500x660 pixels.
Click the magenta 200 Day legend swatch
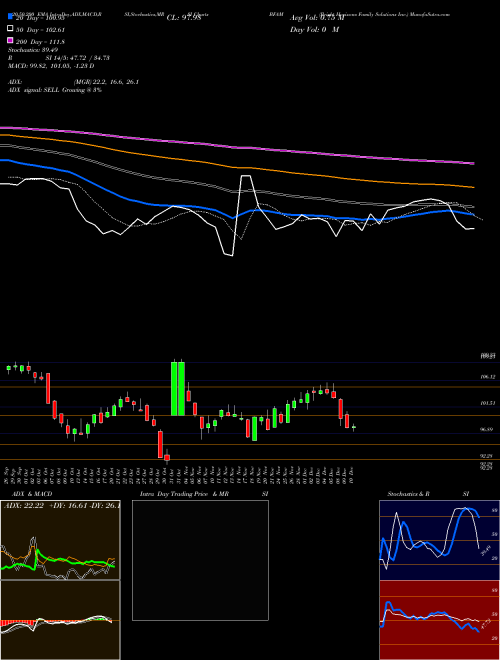click(10, 40)
